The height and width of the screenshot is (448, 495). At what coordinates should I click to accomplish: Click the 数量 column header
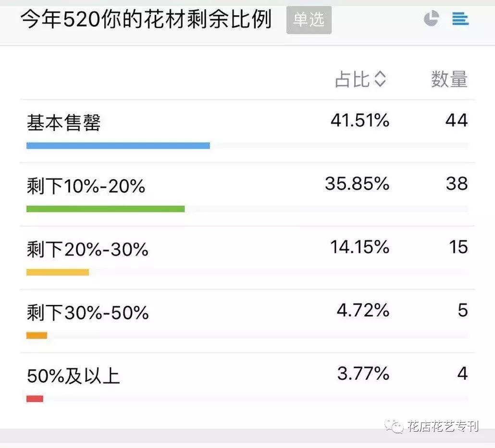pyautogui.click(x=449, y=79)
